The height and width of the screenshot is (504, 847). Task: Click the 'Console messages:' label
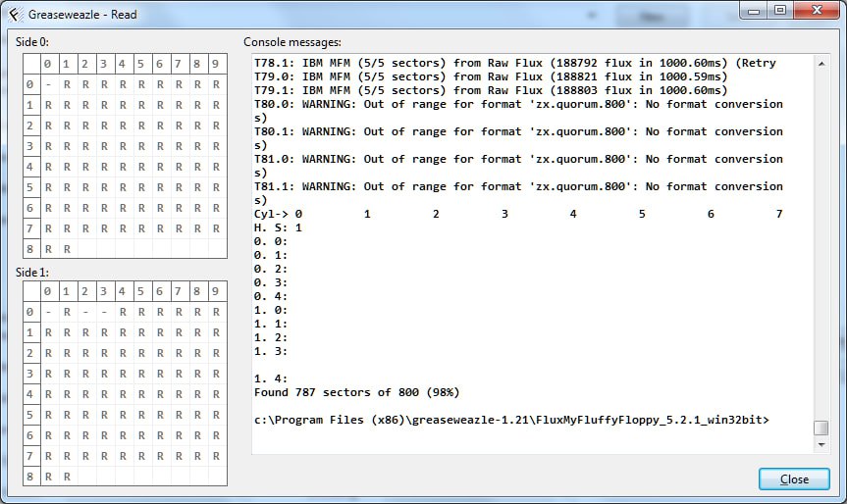point(292,42)
